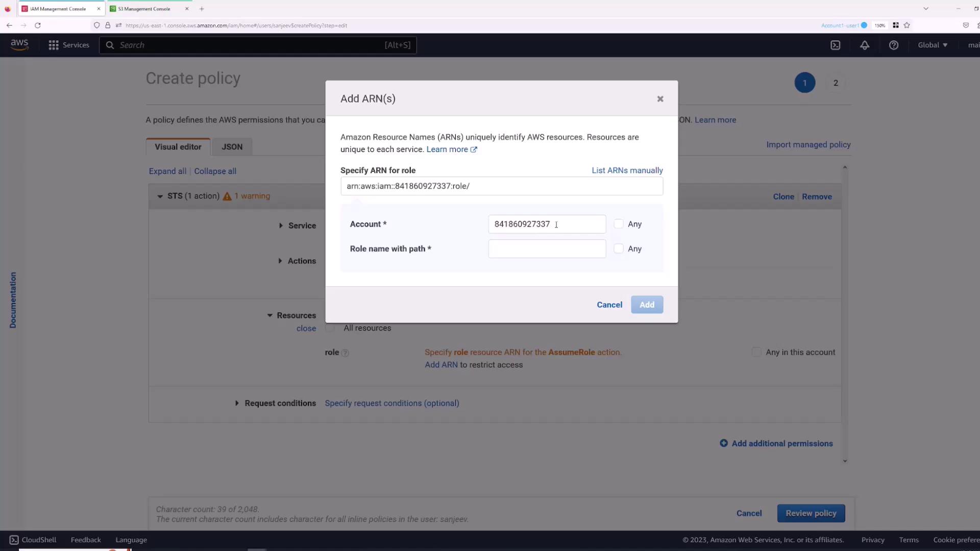Enable the Any in this account checkbox
Viewport: 980px width, 551px height.
(756, 352)
